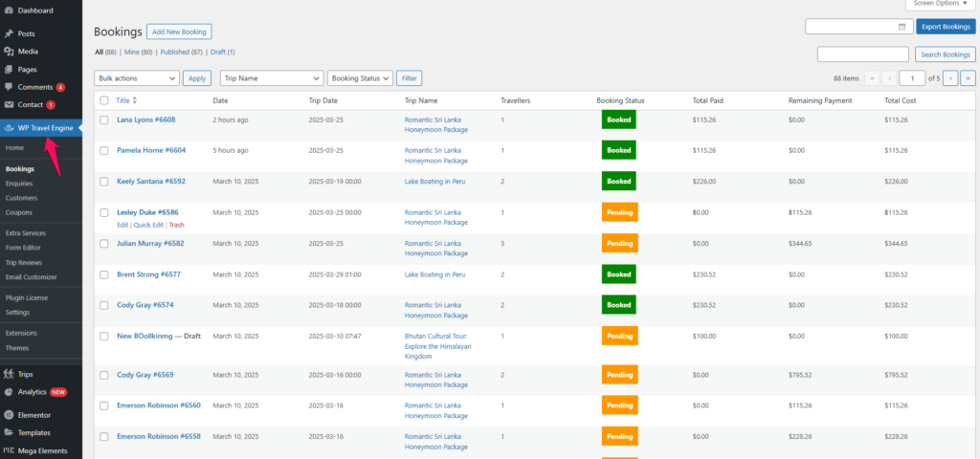Open Extra Services submenu item
The height and width of the screenshot is (459, 980).
[x=26, y=233]
